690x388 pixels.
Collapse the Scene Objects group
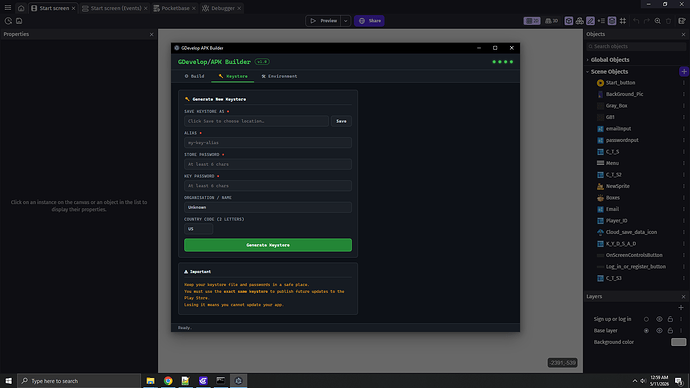pos(587,71)
